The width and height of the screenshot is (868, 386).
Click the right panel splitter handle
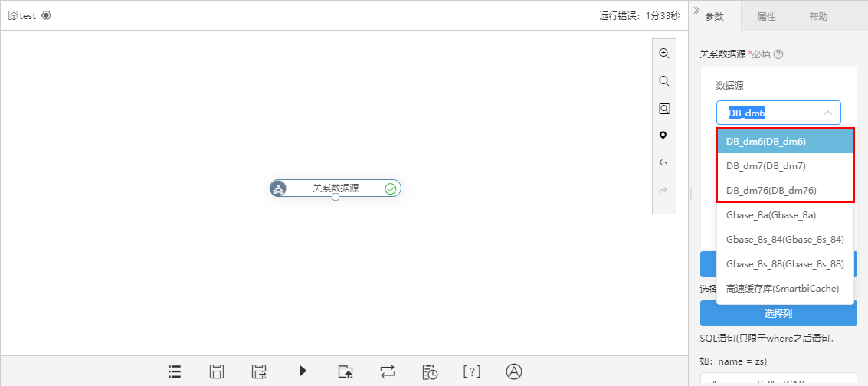pos(689,193)
